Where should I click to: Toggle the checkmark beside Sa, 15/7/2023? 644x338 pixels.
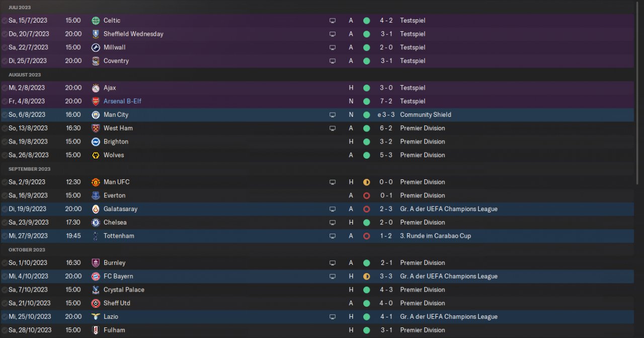(5, 21)
